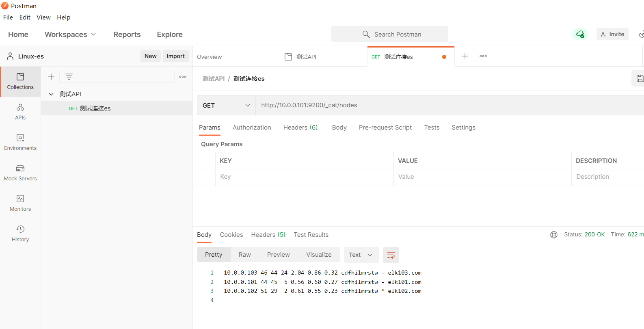The height and width of the screenshot is (329, 644).
Task: Click the Search Postman field
Action: point(390,34)
